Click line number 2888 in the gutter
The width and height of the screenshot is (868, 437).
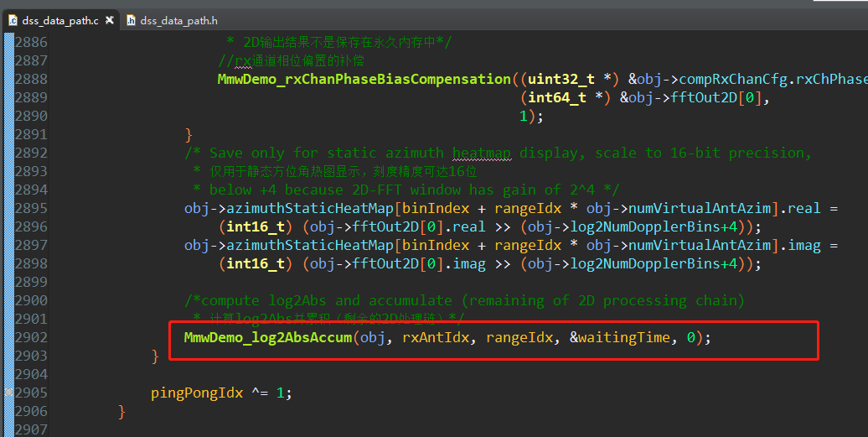(x=32, y=79)
